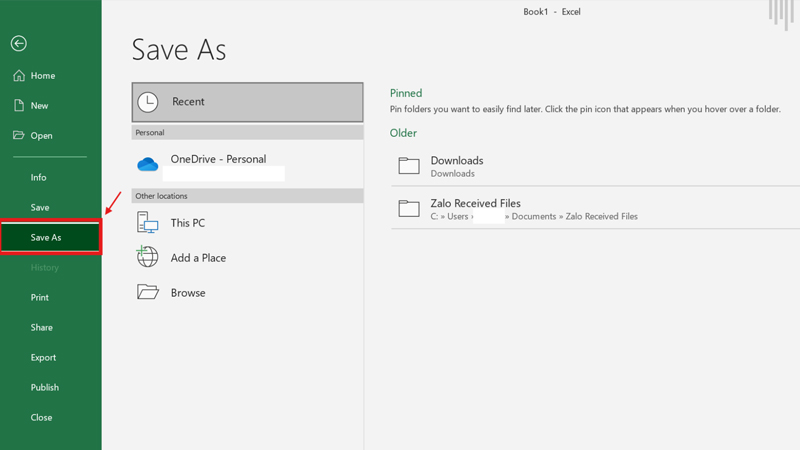This screenshot has height=450, width=800.
Task: Click the Browse folder icon
Action: 148,293
